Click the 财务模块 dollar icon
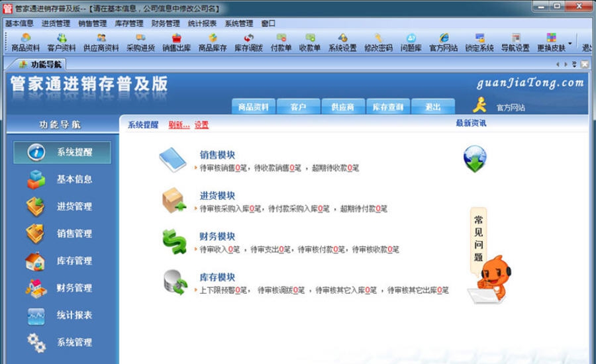This screenshot has width=596, height=364. (174, 242)
